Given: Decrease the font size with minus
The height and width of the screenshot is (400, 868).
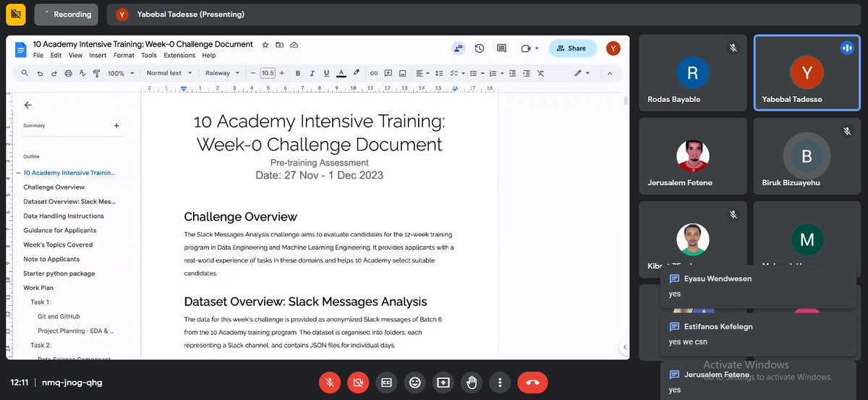Looking at the screenshot, I should pyautogui.click(x=253, y=73).
